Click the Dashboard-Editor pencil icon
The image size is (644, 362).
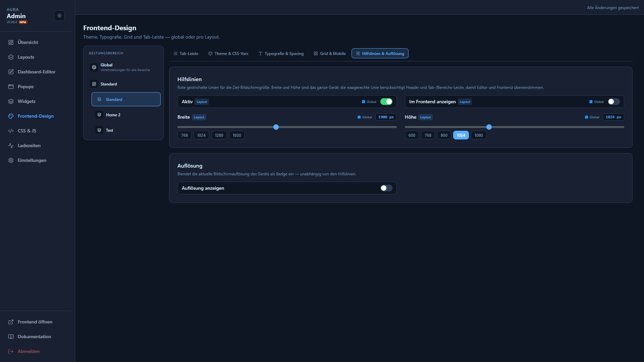click(11, 72)
